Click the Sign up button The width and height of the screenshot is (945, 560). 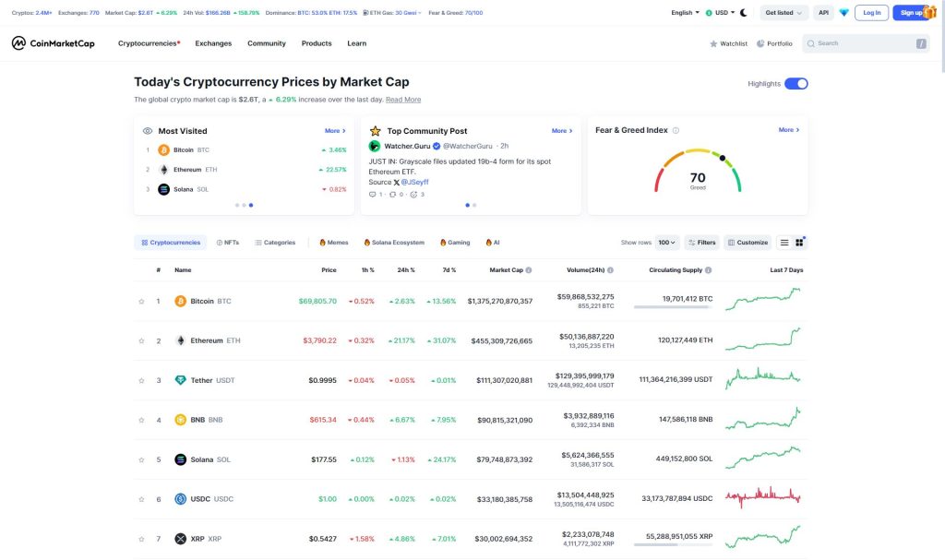[x=911, y=13]
